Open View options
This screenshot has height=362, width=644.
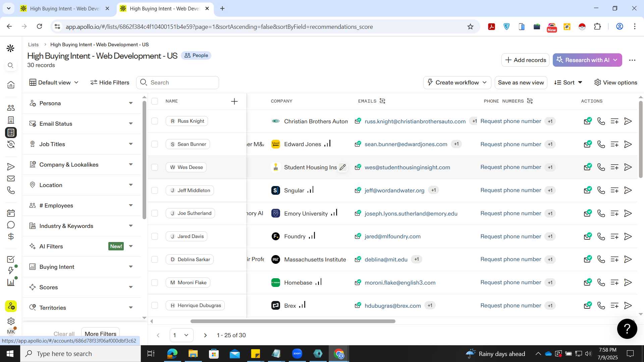(615, 82)
